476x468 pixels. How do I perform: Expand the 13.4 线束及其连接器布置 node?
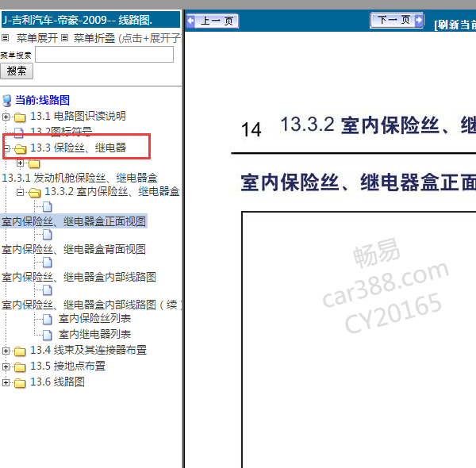[x=6, y=351]
